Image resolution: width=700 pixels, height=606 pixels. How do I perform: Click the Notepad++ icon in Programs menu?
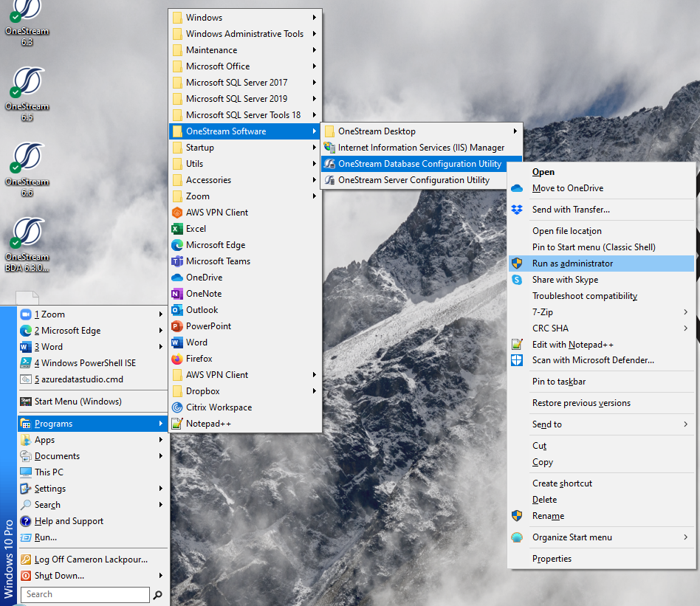[177, 424]
